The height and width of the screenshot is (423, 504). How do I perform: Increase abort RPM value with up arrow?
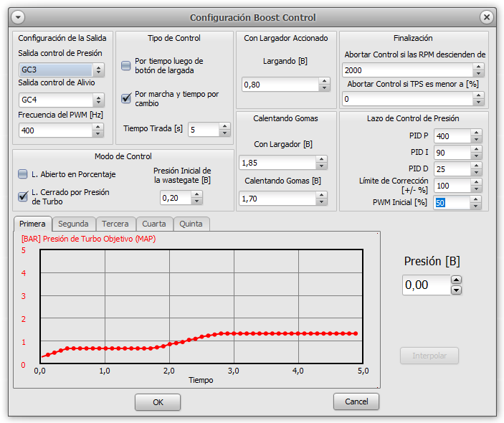(479, 67)
